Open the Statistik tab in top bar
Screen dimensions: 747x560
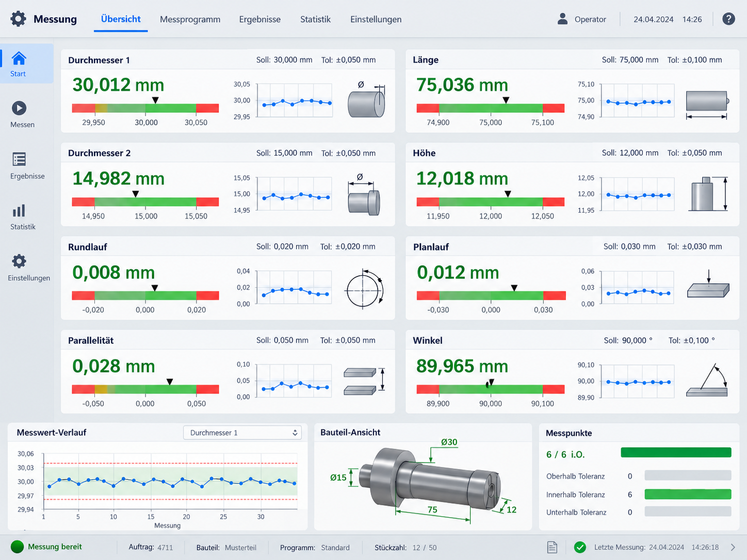pyautogui.click(x=315, y=19)
